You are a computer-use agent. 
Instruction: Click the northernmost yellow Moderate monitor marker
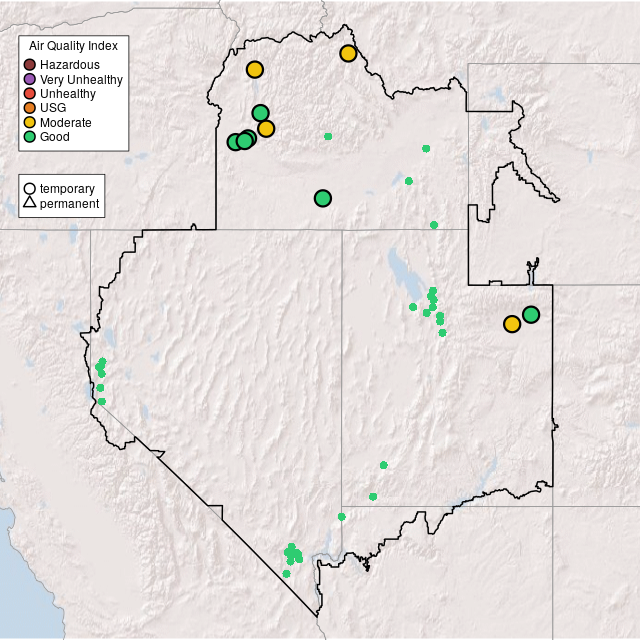(348, 53)
